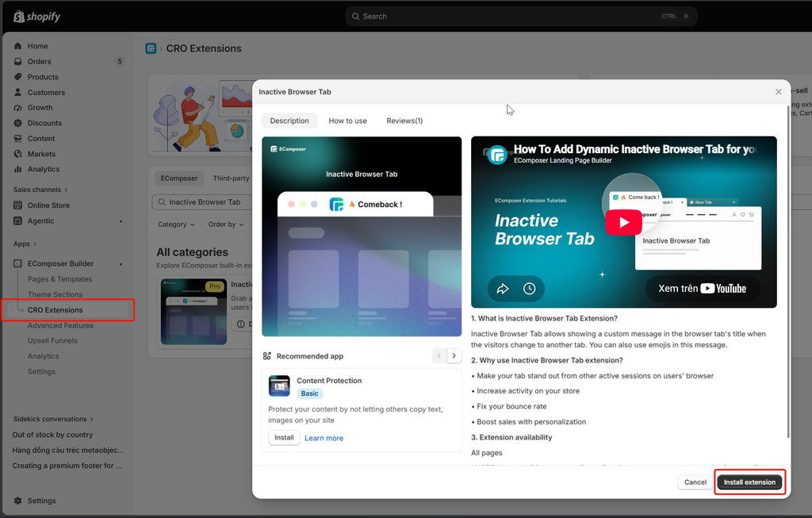Cancel the extension dialog
This screenshot has width=812, height=518.
(x=695, y=482)
